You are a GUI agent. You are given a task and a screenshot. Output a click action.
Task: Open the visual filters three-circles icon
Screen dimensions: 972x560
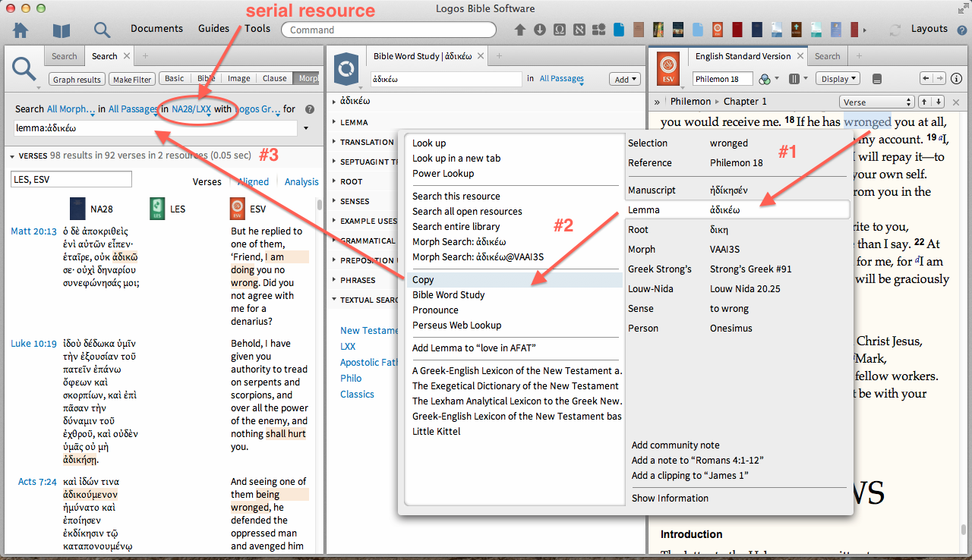[765, 79]
